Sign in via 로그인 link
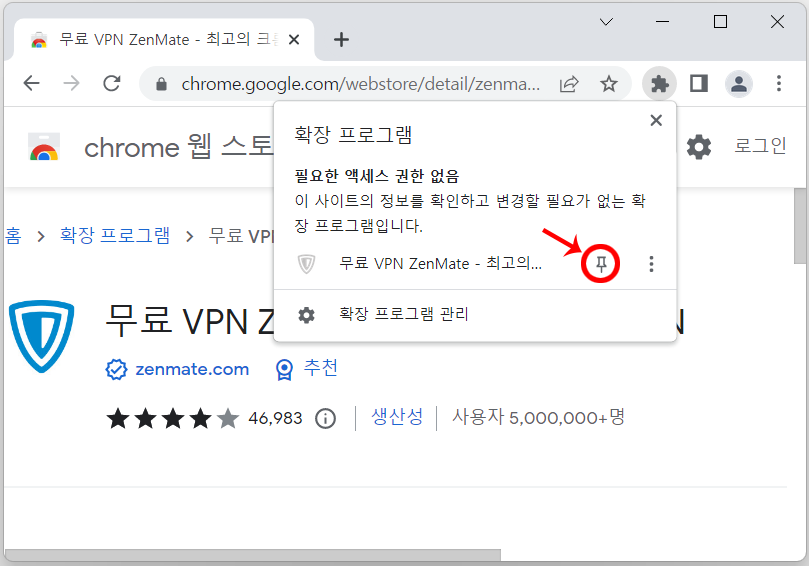 760,146
